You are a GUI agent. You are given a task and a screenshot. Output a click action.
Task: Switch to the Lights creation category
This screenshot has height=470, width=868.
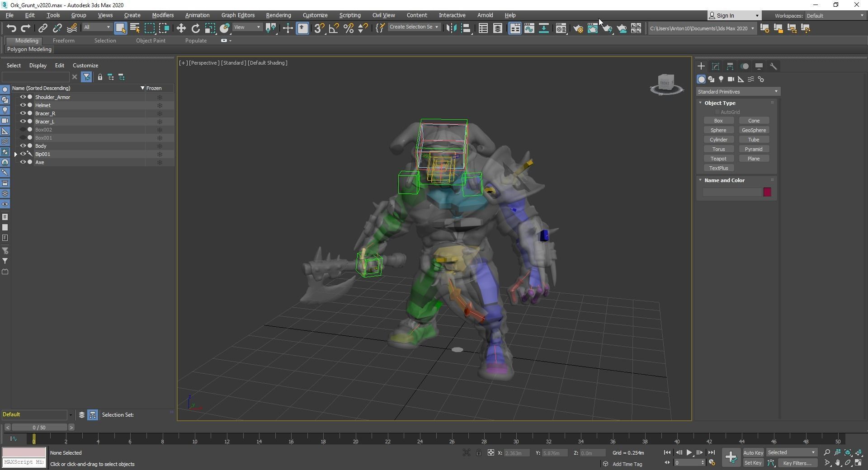[x=721, y=80]
